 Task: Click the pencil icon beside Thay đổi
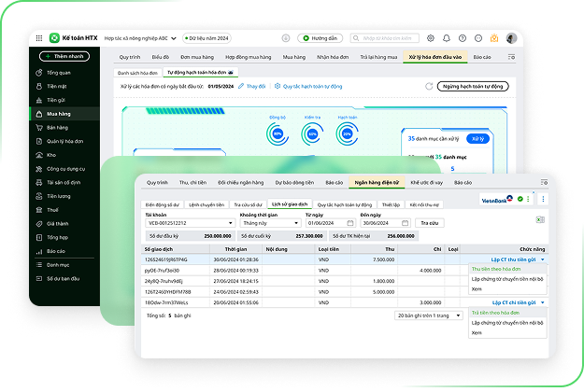click(239, 86)
